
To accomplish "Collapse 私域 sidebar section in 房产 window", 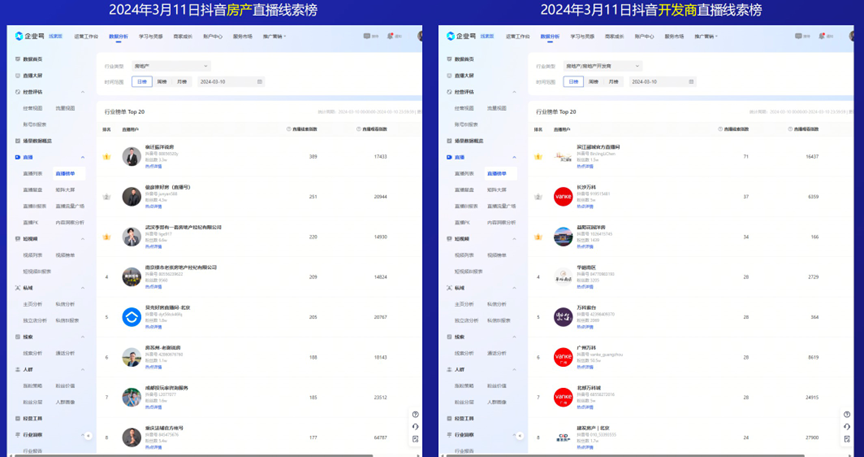I will coord(83,288).
